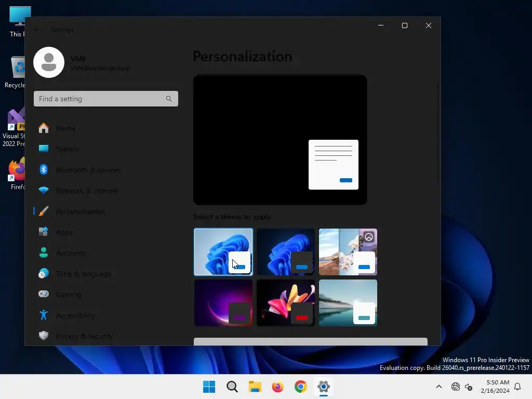This screenshot has width=532, height=399.
Task: Click the muted volume tray icon
Action: 469,387
